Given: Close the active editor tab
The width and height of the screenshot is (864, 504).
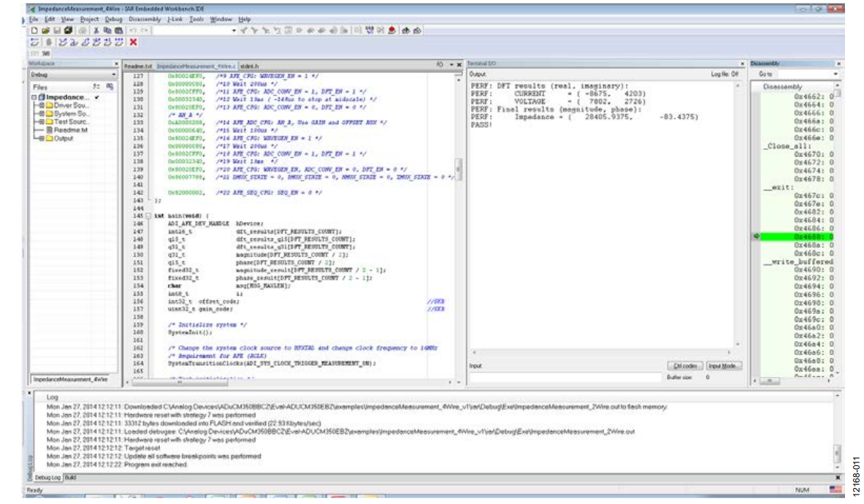Looking at the screenshot, I should (459, 65).
